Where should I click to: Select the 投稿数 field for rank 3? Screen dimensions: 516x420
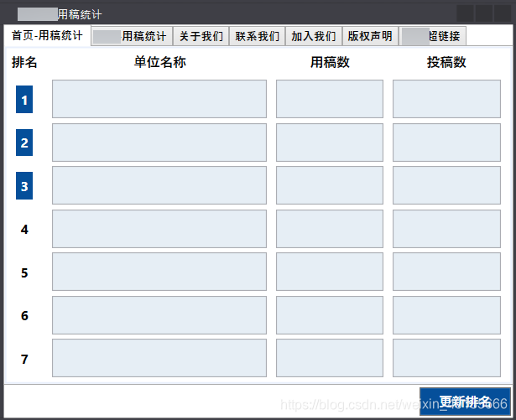[x=446, y=185]
